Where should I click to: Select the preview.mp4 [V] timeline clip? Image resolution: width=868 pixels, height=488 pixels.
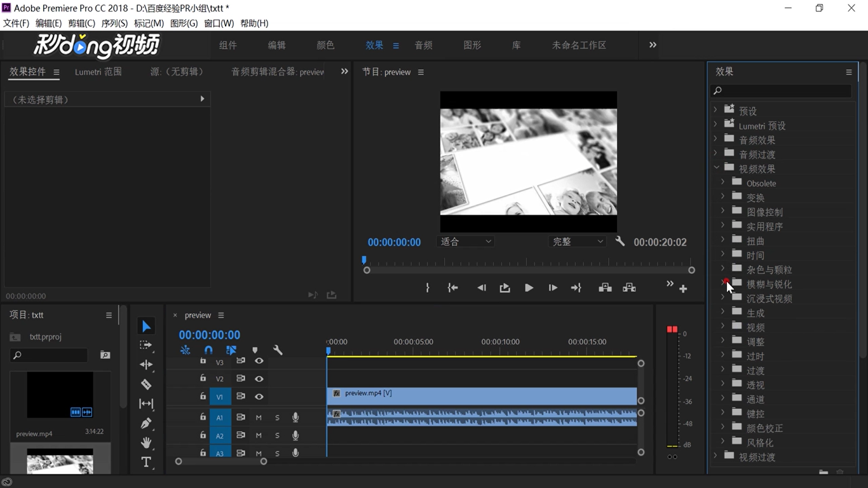click(x=482, y=396)
